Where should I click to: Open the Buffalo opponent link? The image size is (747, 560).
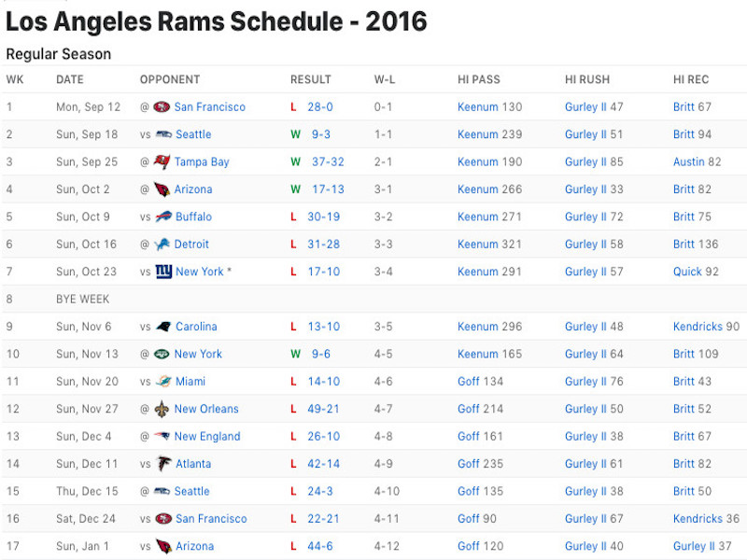pyautogui.click(x=193, y=217)
